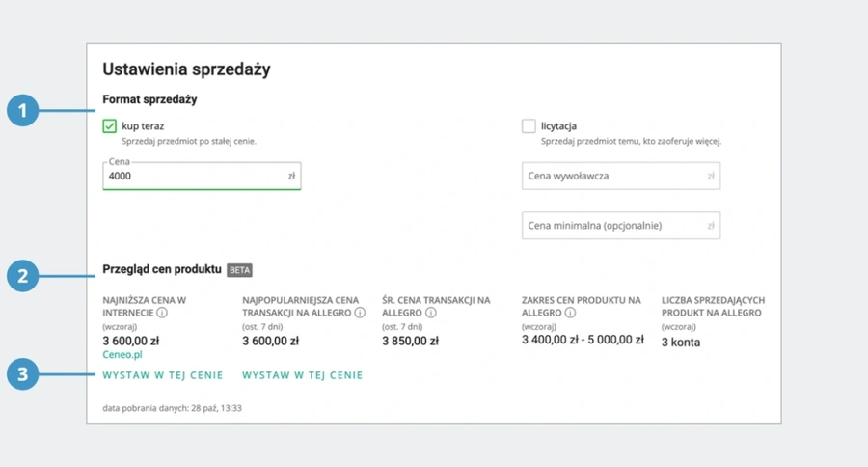The image size is (868, 467).
Task: Open info icon for Najniższa cena w internecie
Action: click(162, 313)
